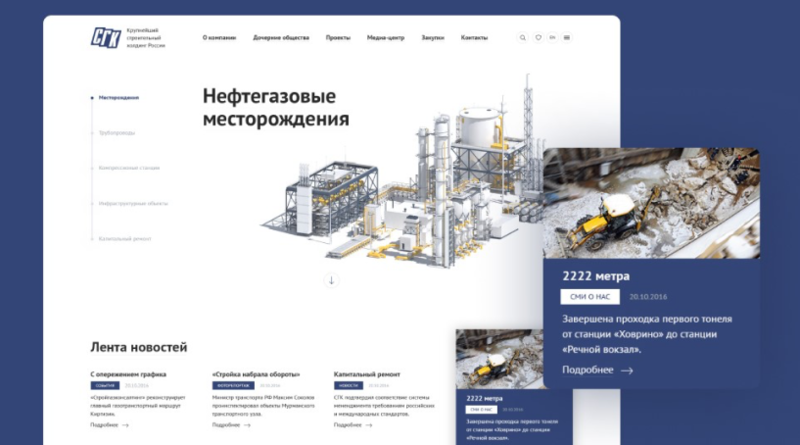Screen dimensions: 800x445
Task: Open the Медиа-центр menu item
Action: click(x=386, y=38)
